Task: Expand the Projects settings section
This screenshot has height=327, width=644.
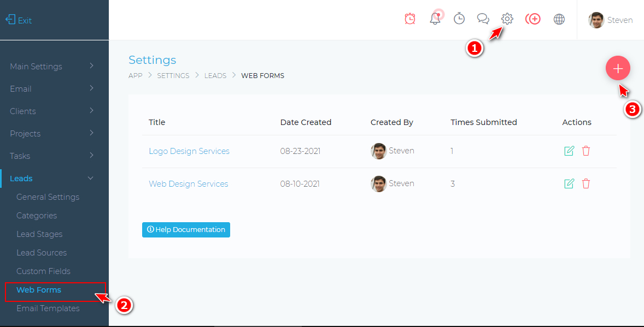Action: [52, 133]
